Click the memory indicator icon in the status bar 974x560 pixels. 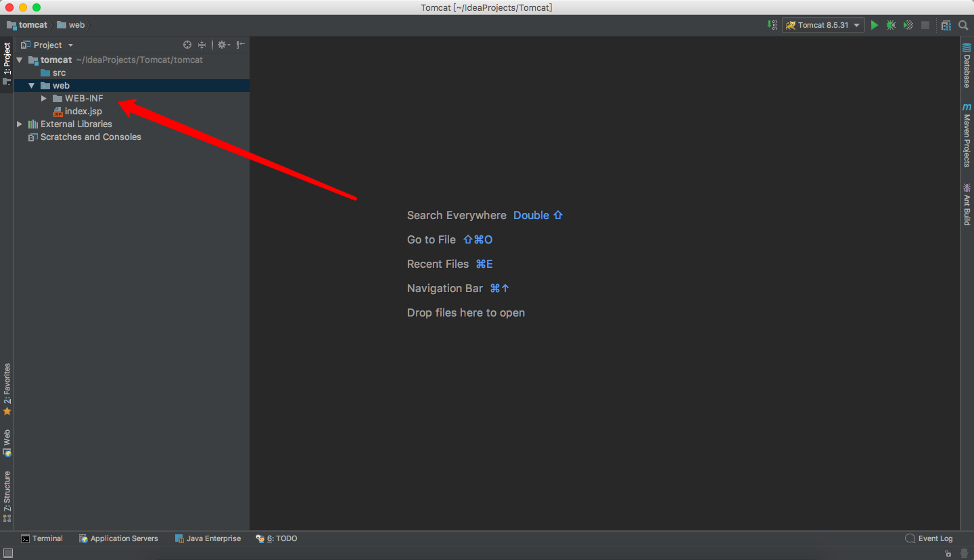(964, 553)
